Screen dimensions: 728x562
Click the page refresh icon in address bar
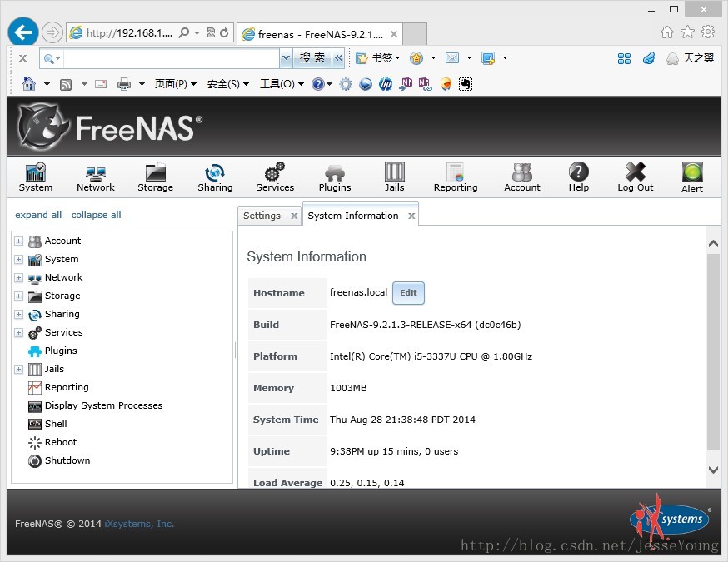tap(224, 32)
